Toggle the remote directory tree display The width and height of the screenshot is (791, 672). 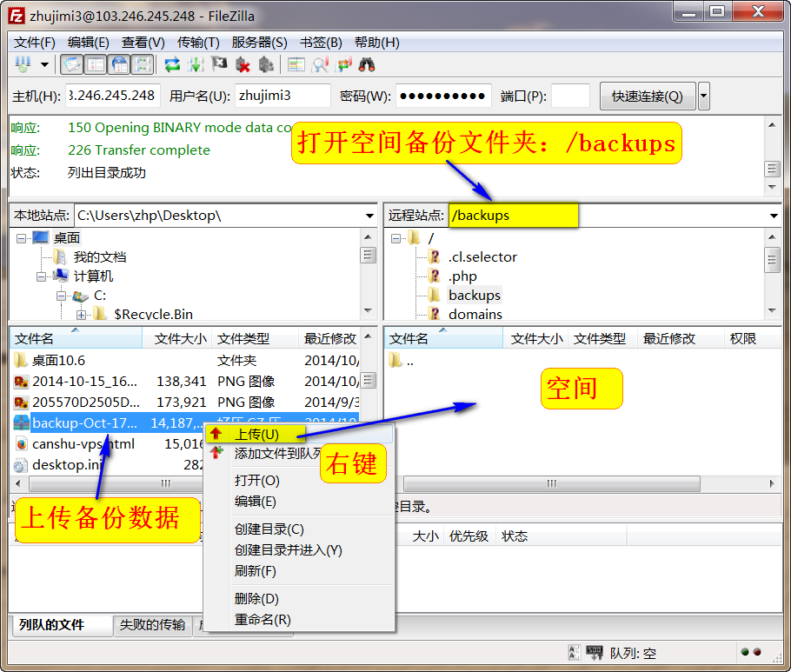click(x=120, y=64)
